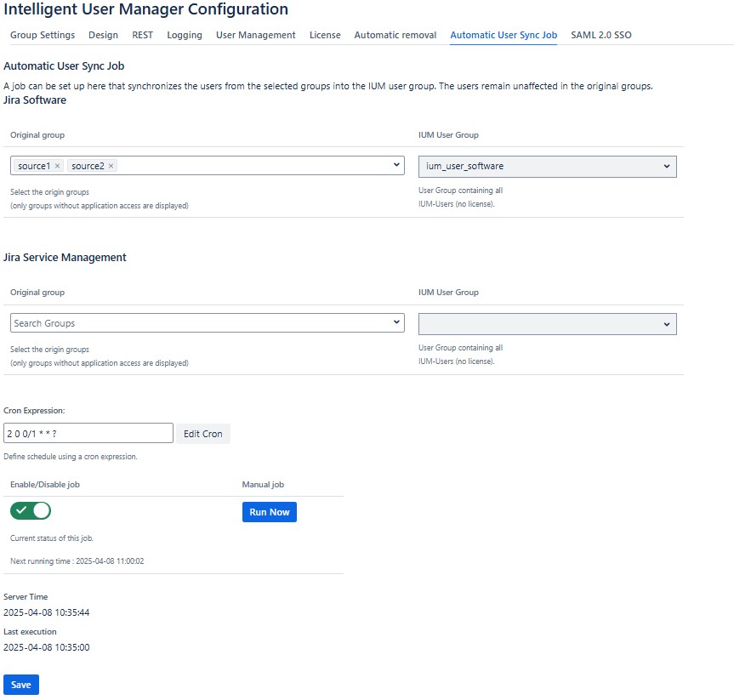734x700 pixels.
Task: Open the Design tab
Action: point(103,35)
